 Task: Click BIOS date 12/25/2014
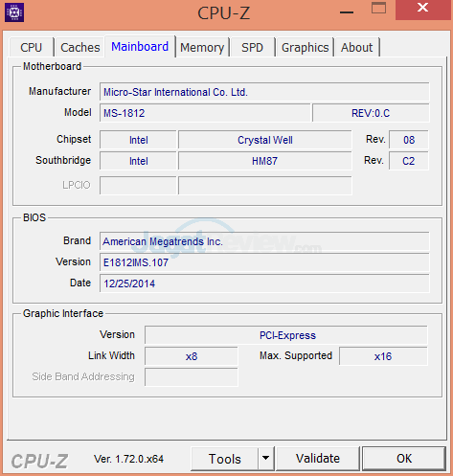(x=264, y=283)
